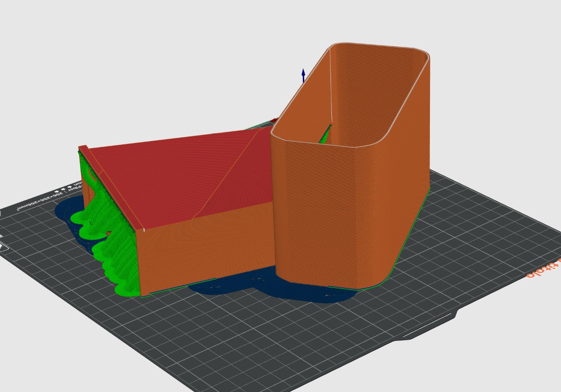Click the first star rating icon on the plate edge
Screen dimensions: 561x392
pos(57,192)
